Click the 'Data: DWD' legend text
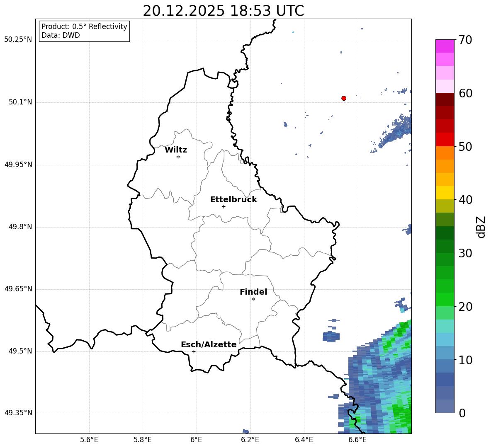The image size is (491, 448). coord(61,35)
